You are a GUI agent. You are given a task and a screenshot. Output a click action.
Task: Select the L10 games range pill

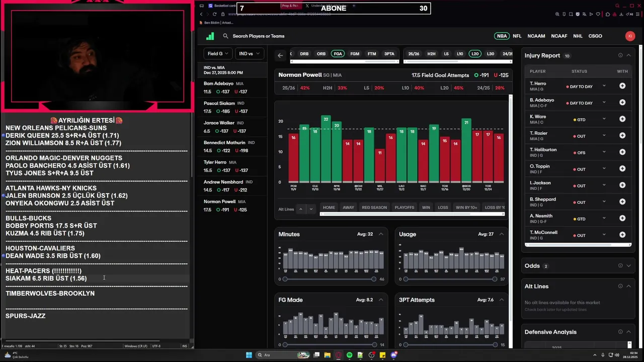tap(460, 54)
